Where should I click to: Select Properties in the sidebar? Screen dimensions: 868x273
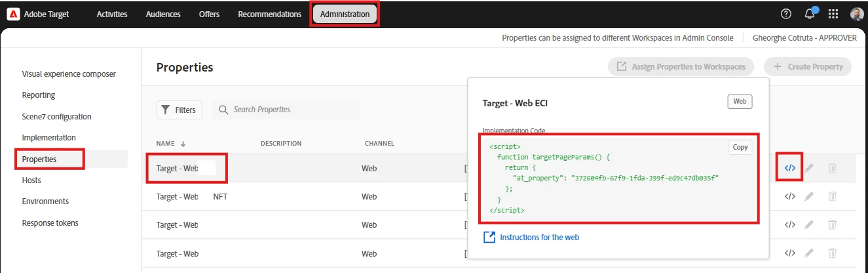point(39,159)
